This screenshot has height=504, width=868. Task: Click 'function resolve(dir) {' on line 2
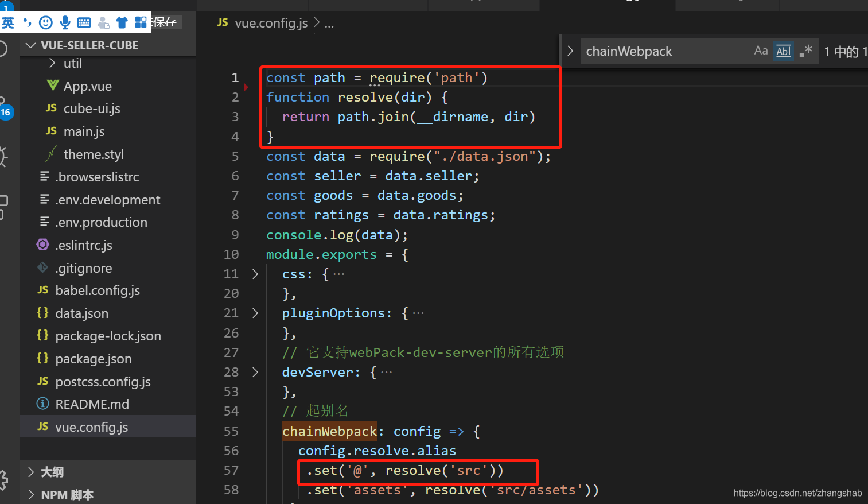pyautogui.click(x=357, y=97)
